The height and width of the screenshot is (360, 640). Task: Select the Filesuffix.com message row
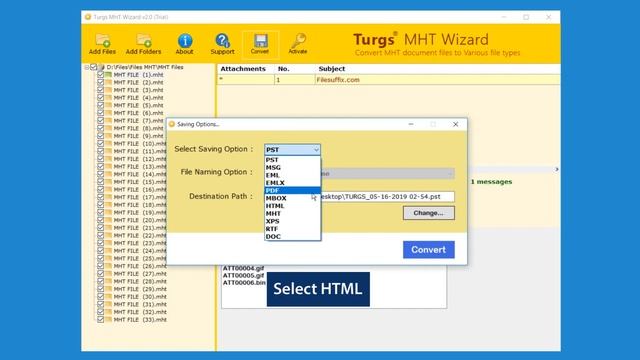coord(389,80)
